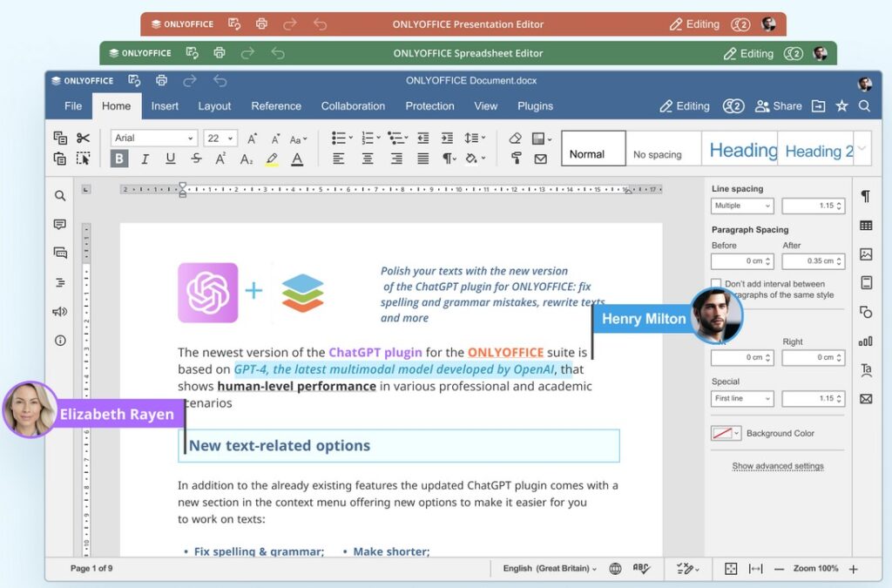Open the Headings navigation panel
Viewport: 892px width, 588px height.
(60, 282)
